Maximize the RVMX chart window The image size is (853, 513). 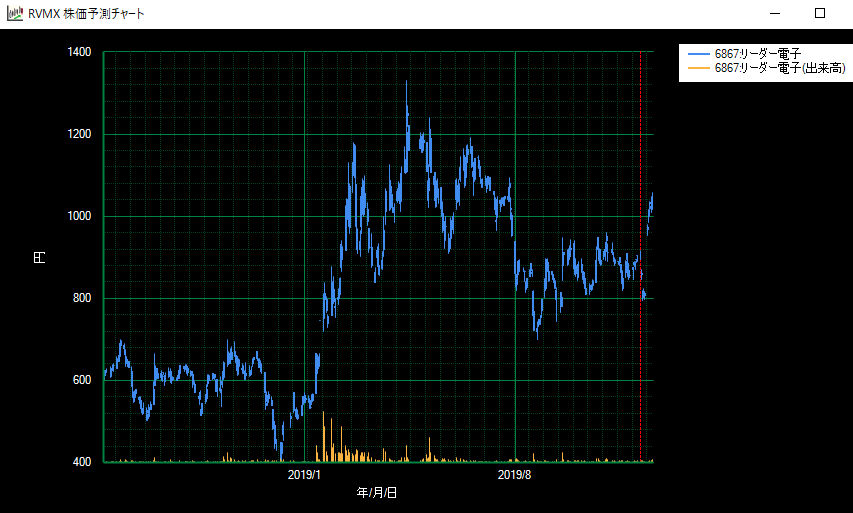tap(820, 13)
